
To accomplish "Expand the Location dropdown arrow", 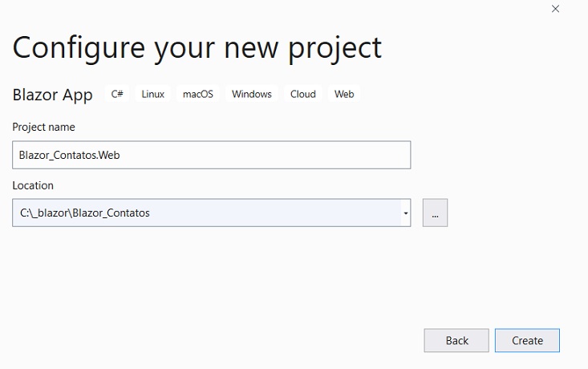I will (406, 213).
